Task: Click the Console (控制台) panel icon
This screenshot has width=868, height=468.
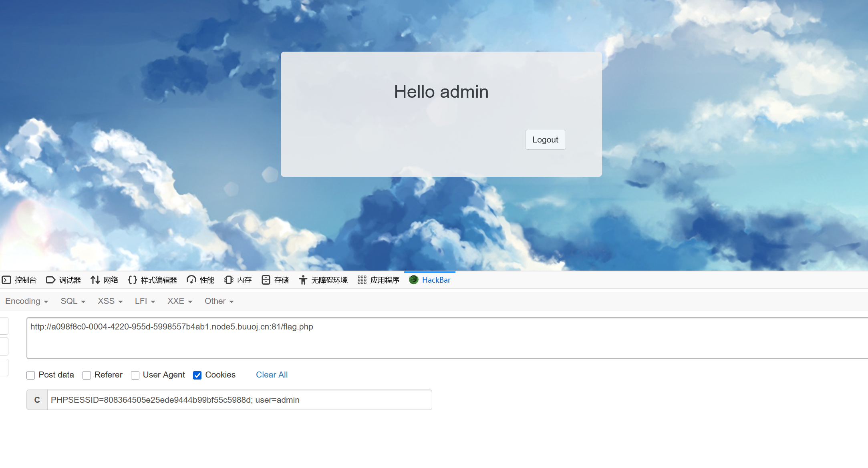Action: coord(6,280)
